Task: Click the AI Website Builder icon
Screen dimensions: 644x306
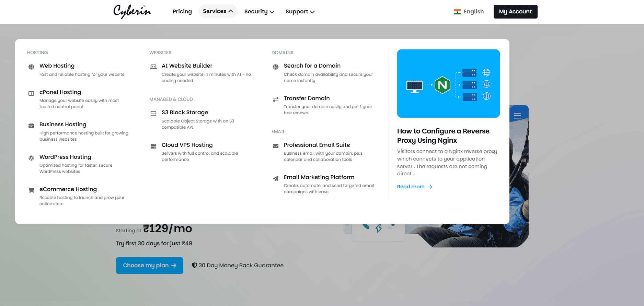Action: (153, 67)
